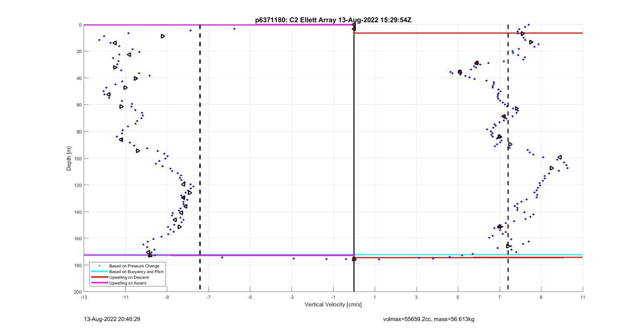
Task: Click depth tick label "100" on y-axis
Action: pyautogui.click(x=77, y=158)
